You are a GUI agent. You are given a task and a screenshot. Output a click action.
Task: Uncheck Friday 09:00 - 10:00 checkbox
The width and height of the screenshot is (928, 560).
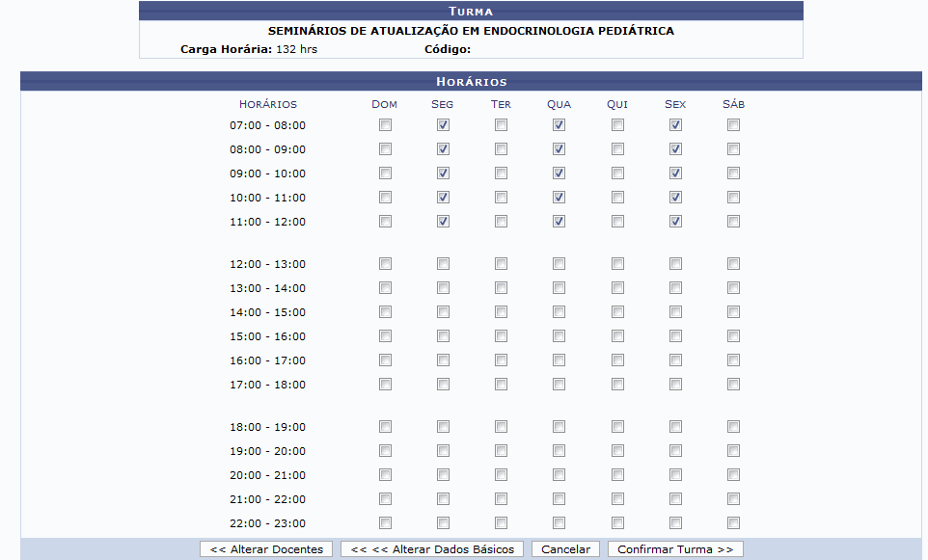point(675,173)
